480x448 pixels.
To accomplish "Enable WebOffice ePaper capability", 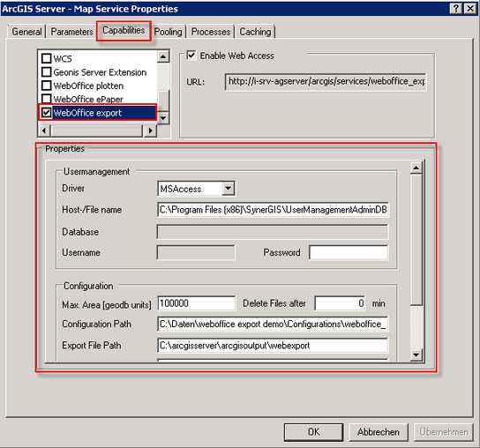I will [46, 99].
